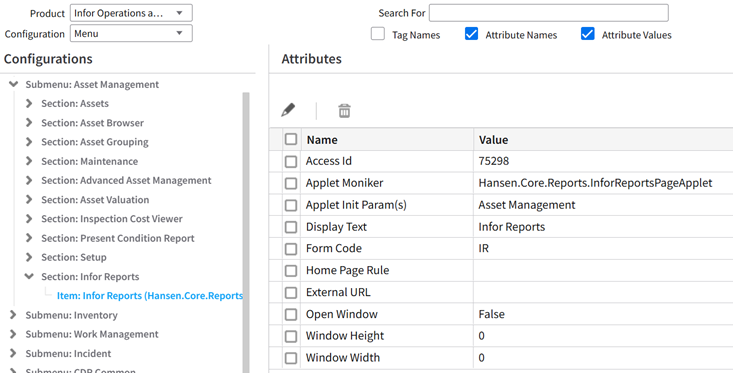The height and width of the screenshot is (373, 733).
Task: Check the Window Height row checkbox
Action: tap(291, 336)
